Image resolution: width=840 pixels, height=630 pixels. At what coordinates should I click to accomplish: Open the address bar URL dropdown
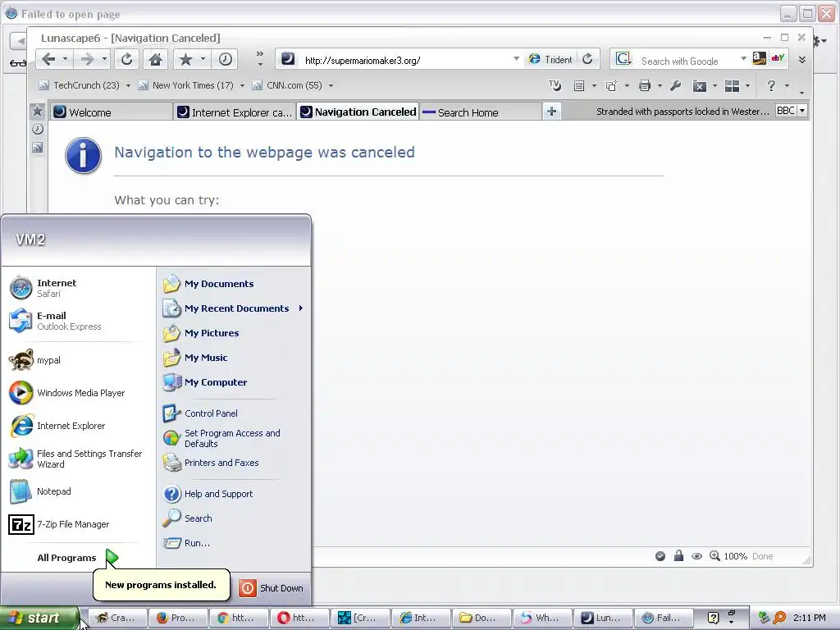click(516, 58)
